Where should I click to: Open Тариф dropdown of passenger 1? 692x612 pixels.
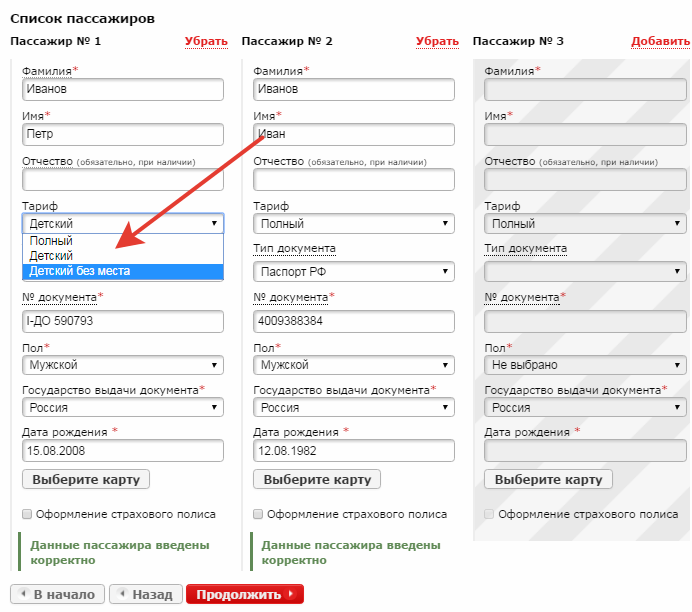pyautogui.click(x=123, y=224)
